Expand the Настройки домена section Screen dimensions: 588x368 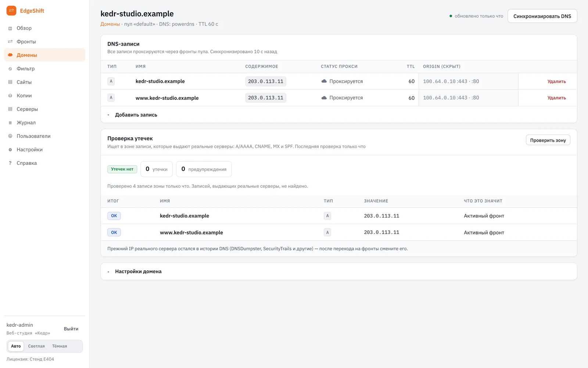(x=338, y=272)
